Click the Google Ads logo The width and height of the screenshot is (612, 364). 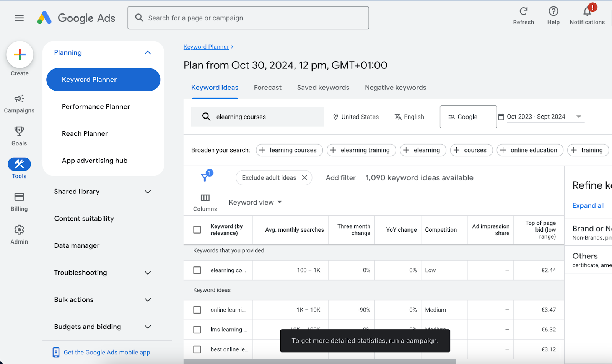click(x=76, y=18)
